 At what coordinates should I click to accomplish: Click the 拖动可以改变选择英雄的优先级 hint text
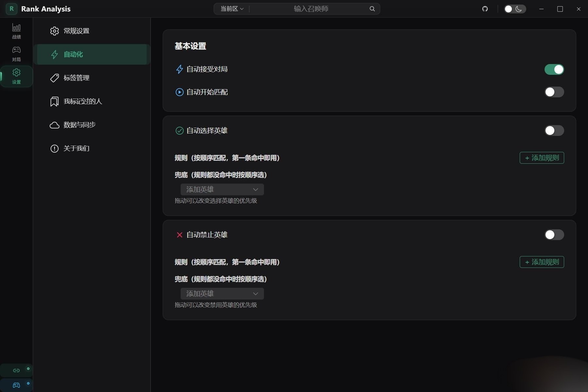click(216, 201)
